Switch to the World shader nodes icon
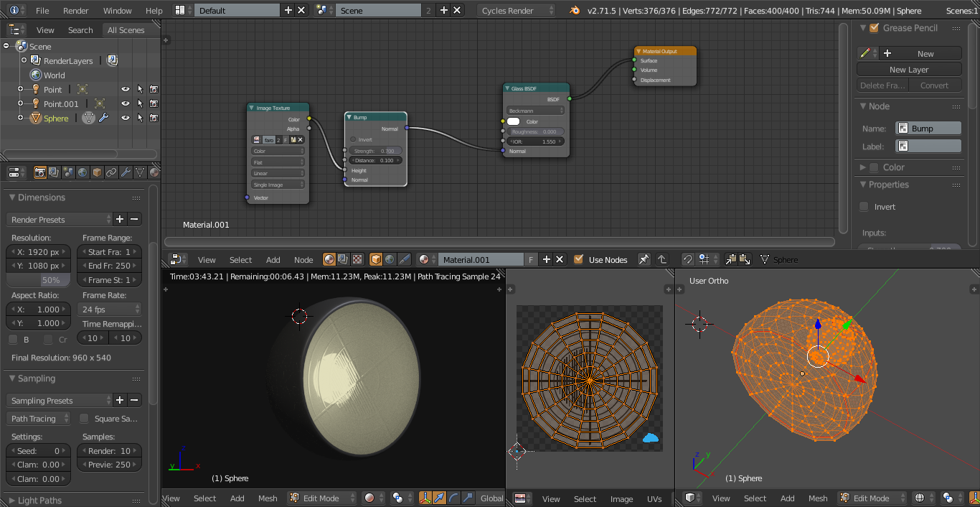The width and height of the screenshot is (980, 507). click(390, 259)
